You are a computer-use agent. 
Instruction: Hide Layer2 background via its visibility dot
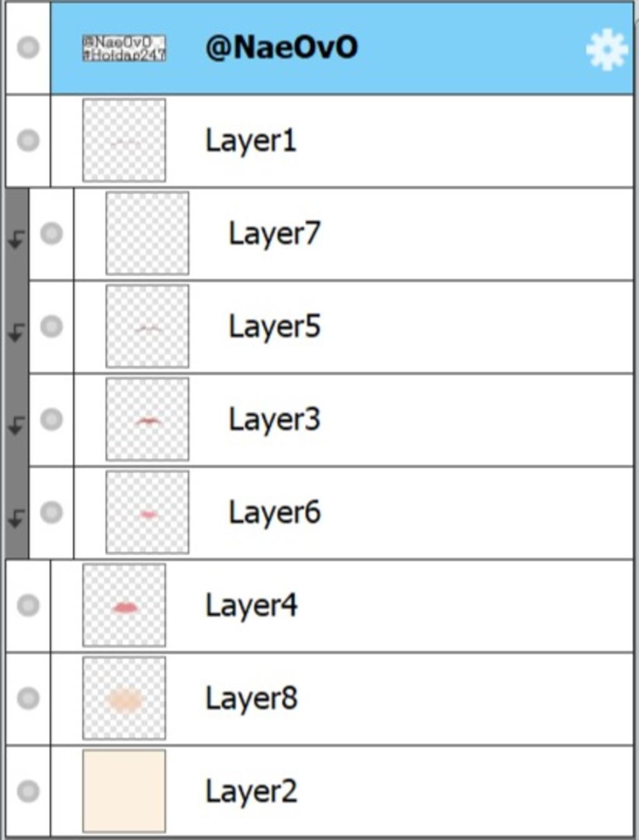pos(28,791)
